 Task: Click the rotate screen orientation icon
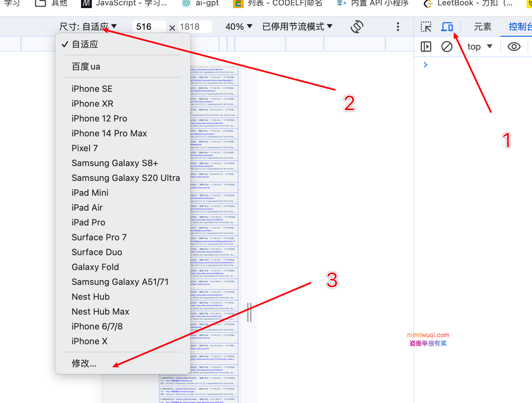coord(357,27)
